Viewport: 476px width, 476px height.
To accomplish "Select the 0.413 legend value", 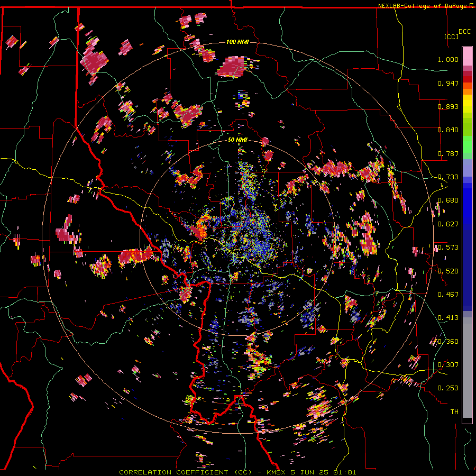I will coord(448,318).
